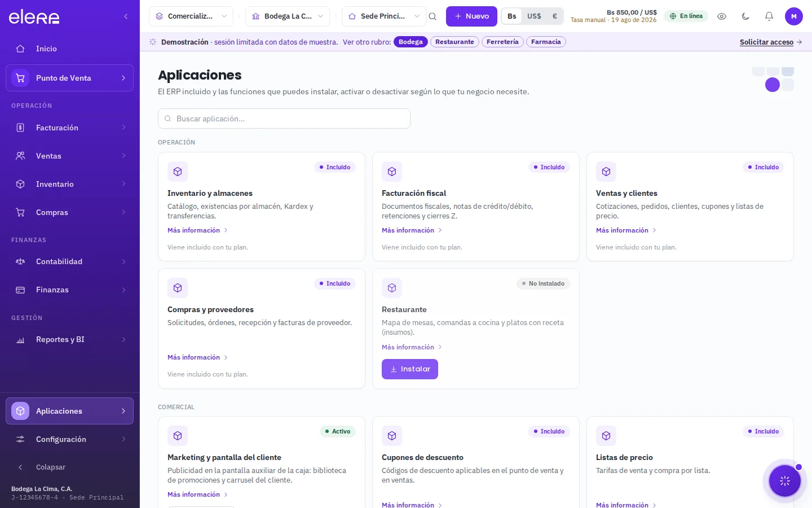Go to Inicio in the sidebar
812x508 pixels.
click(70, 49)
